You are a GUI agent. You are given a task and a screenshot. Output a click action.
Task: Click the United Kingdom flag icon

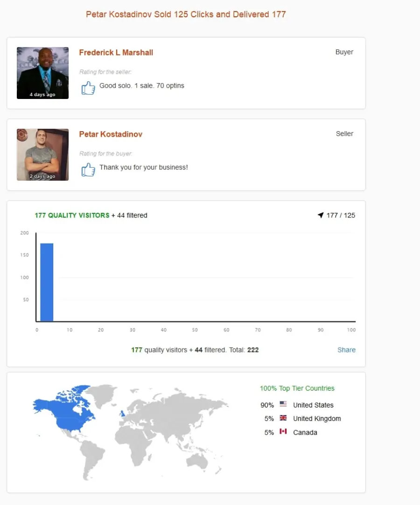tap(283, 418)
